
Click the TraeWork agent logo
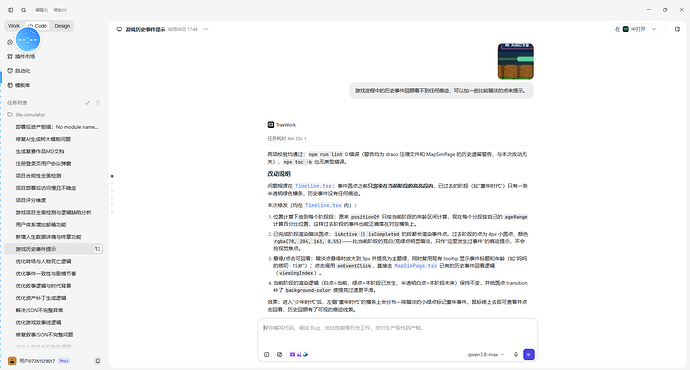click(271, 125)
